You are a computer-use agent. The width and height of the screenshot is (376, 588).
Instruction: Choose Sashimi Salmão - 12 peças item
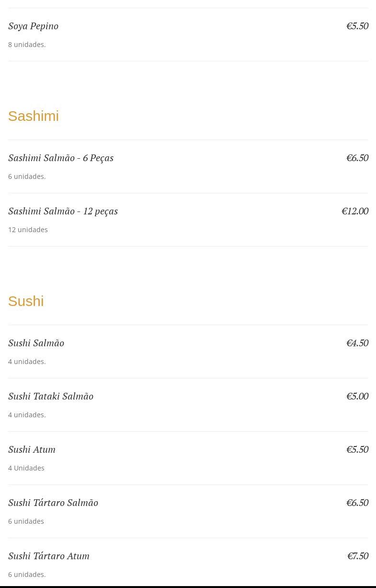[63, 211]
